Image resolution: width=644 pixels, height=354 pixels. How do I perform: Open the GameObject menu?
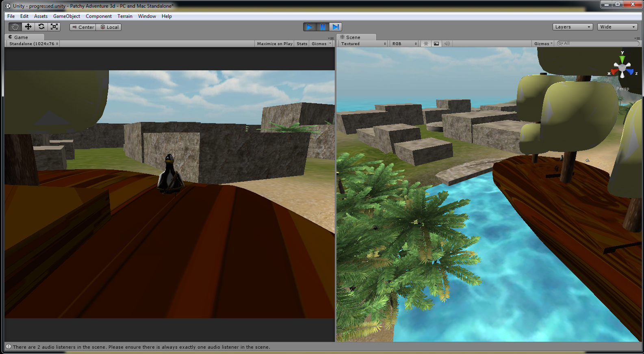tap(67, 16)
